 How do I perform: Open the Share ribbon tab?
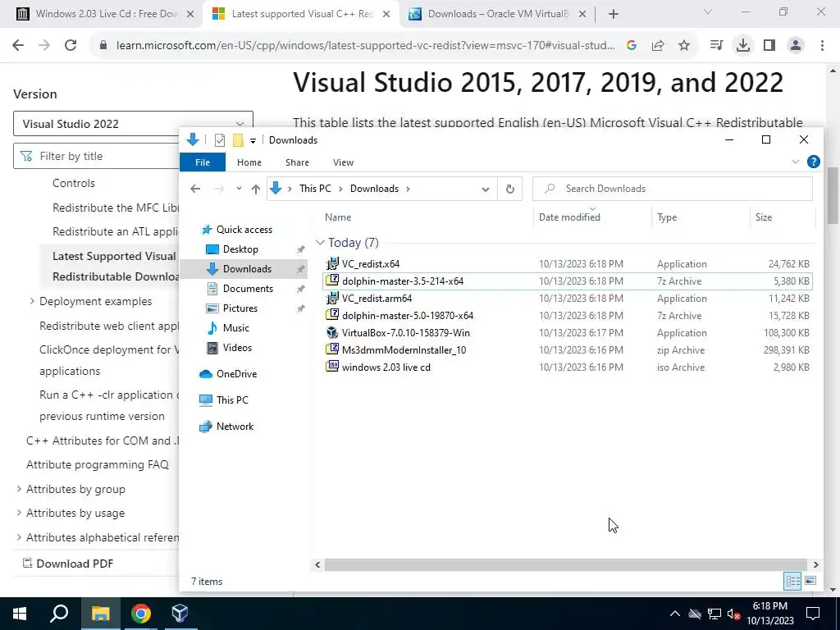[297, 162]
